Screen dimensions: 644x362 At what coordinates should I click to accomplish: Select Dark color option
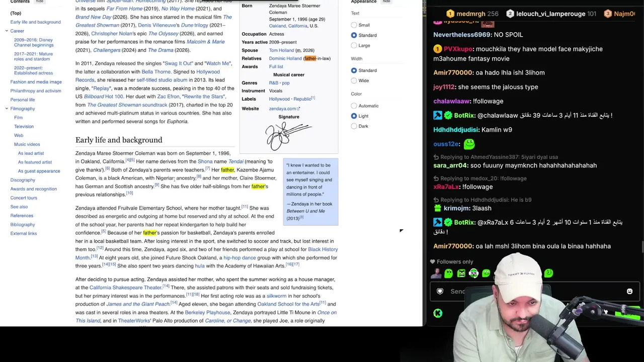(x=354, y=126)
